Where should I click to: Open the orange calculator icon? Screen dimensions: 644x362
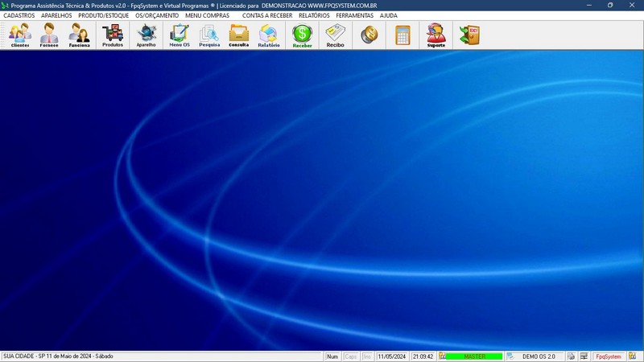point(402,35)
